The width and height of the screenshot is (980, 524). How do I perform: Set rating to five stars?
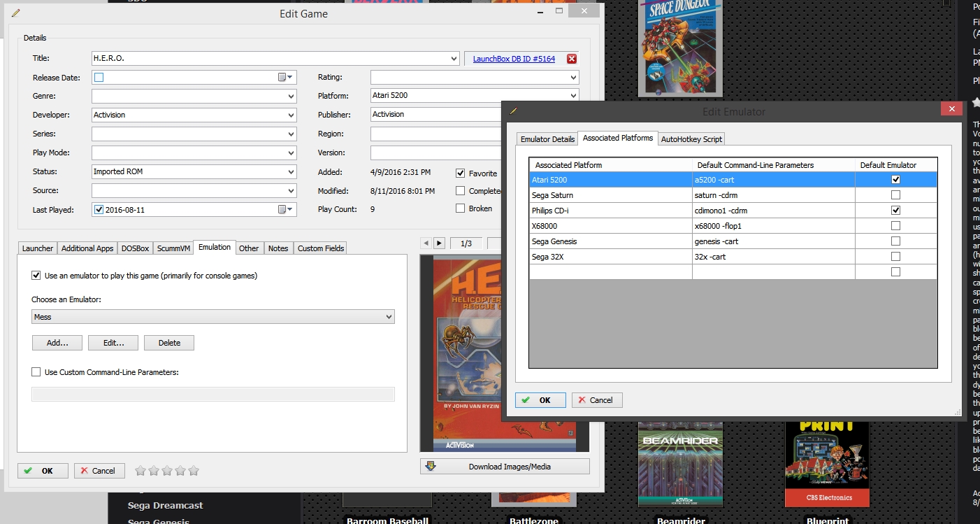(194, 471)
